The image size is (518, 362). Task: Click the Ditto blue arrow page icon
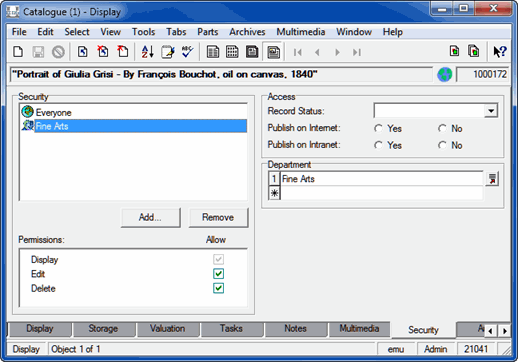click(x=83, y=52)
